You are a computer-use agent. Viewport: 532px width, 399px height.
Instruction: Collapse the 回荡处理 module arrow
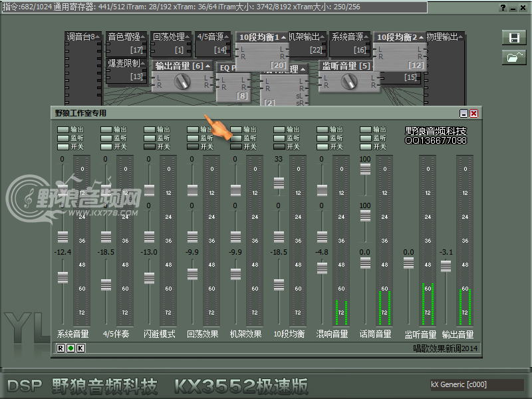coord(188,37)
